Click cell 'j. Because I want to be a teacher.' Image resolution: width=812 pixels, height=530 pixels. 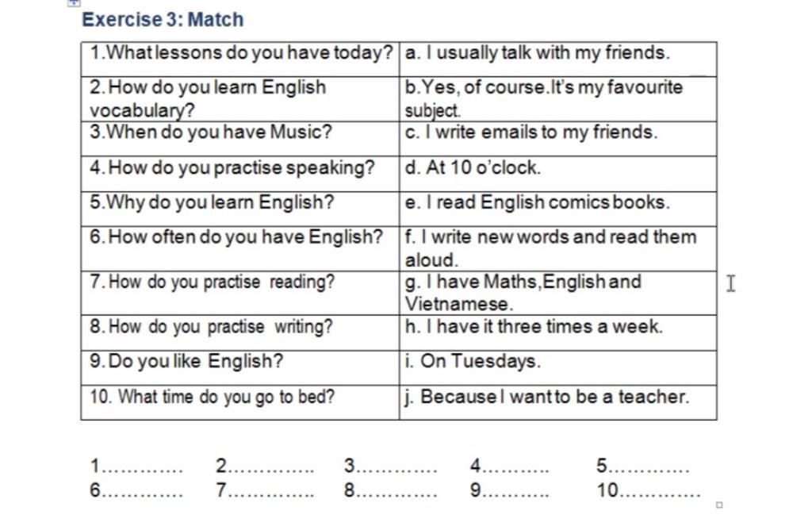[558, 402]
